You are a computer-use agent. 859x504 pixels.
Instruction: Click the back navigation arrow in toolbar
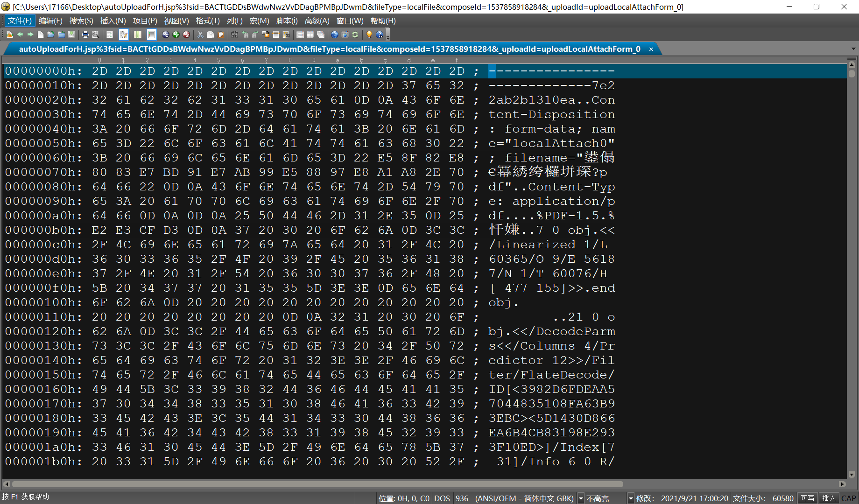tap(20, 35)
